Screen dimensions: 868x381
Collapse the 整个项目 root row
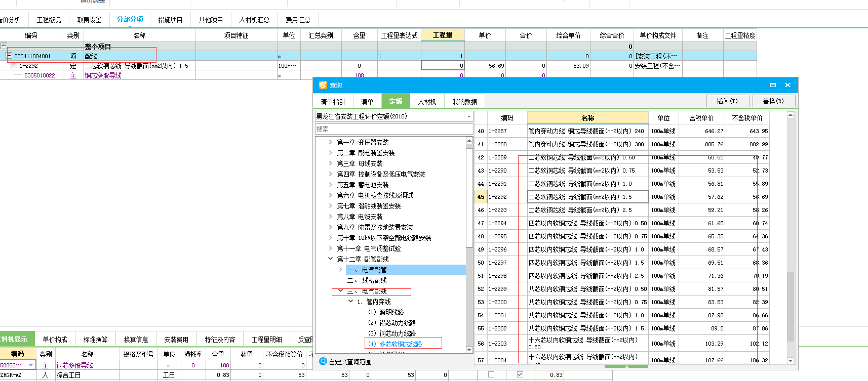click(x=4, y=46)
